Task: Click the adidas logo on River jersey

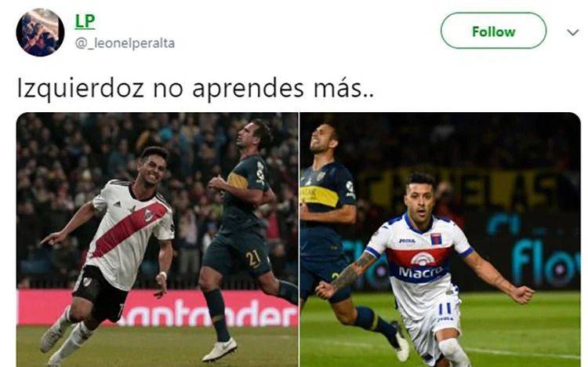Action: (x=118, y=204)
